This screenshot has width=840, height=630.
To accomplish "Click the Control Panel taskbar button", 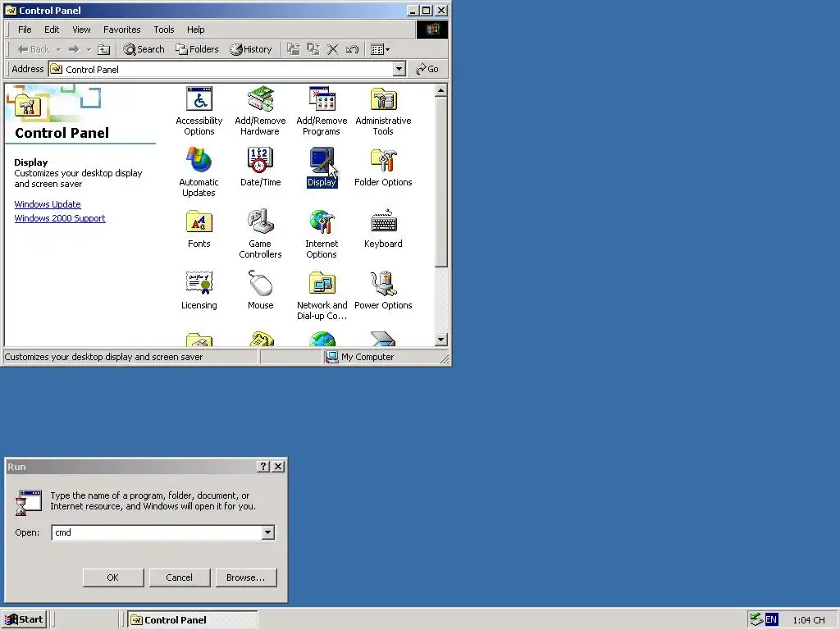I will tap(193, 620).
